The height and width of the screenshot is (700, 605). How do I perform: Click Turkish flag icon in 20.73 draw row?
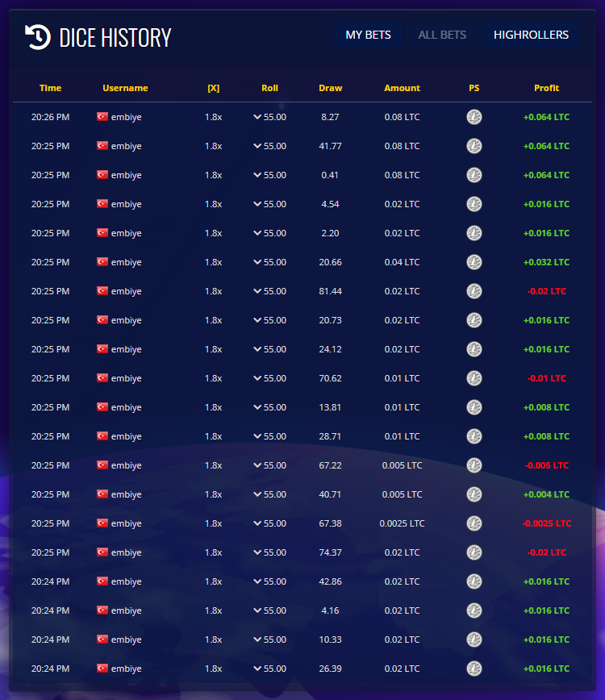(102, 319)
